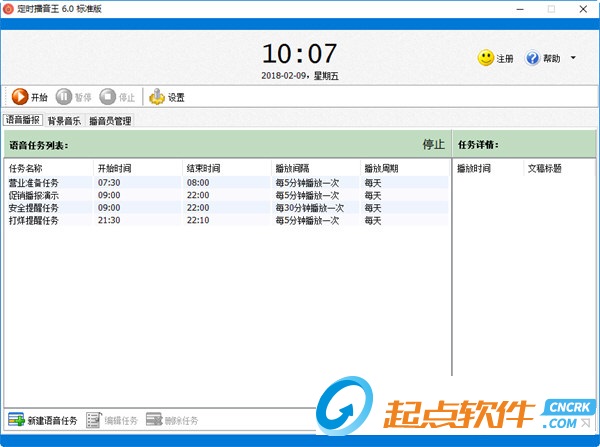The width and height of the screenshot is (600, 447).
Task: Select the 营业准备任务 row
Action: (227, 183)
